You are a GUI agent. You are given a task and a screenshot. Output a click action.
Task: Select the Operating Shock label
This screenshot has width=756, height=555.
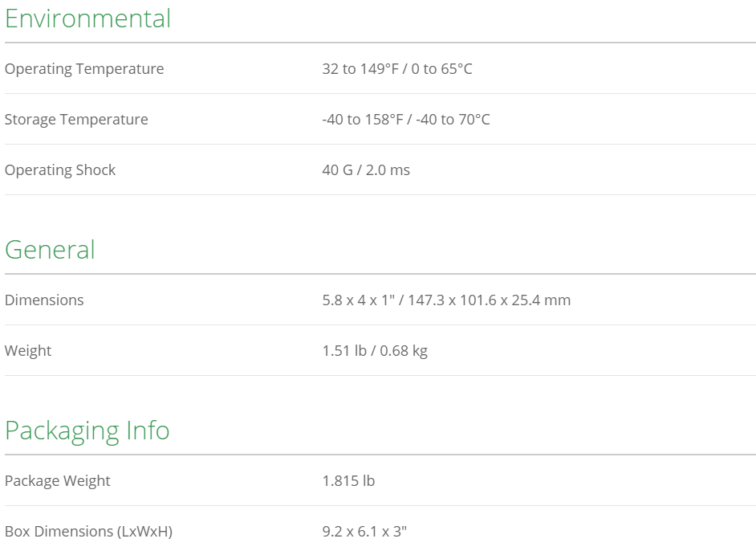coord(60,170)
